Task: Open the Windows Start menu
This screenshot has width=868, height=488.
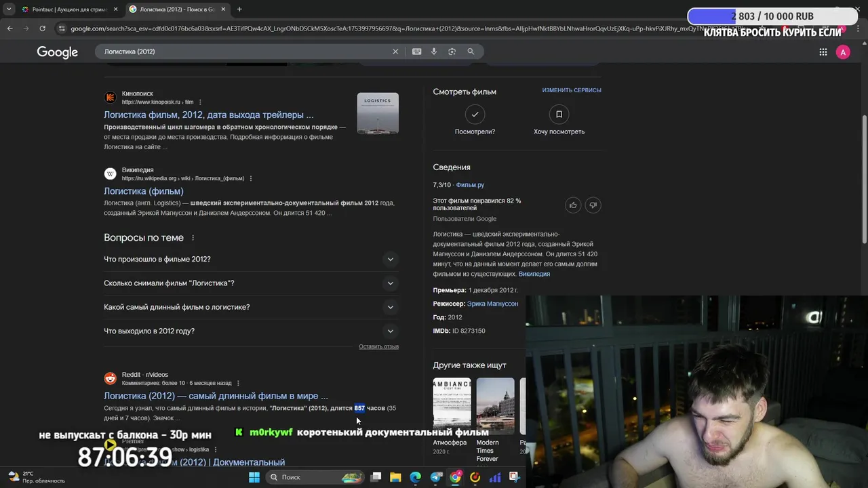Action: point(254,477)
